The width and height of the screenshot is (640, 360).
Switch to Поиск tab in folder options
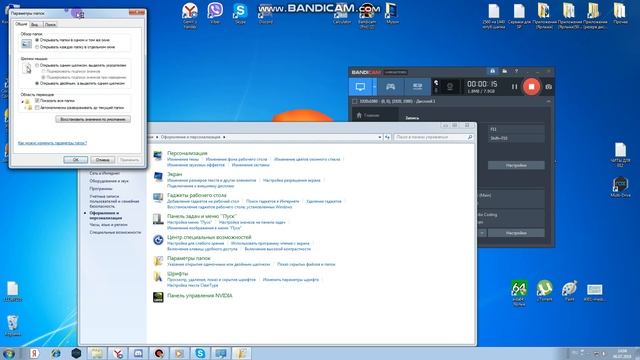pos(50,24)
